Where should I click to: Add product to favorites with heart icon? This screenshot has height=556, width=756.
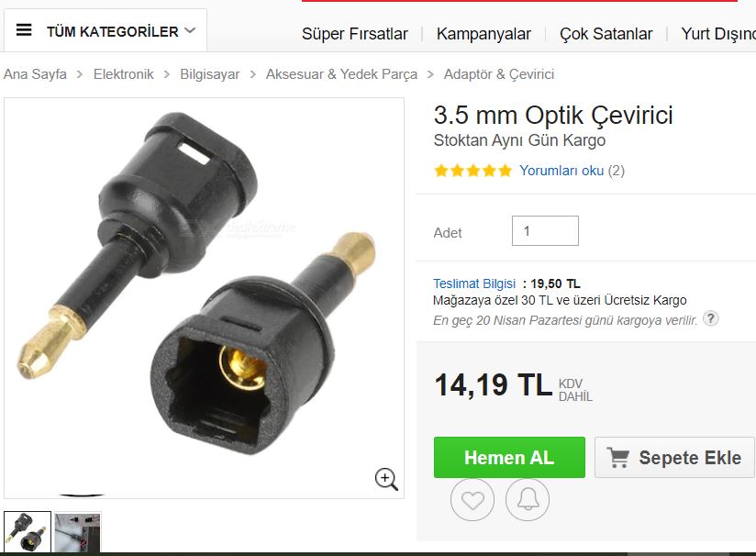(472, 500)
